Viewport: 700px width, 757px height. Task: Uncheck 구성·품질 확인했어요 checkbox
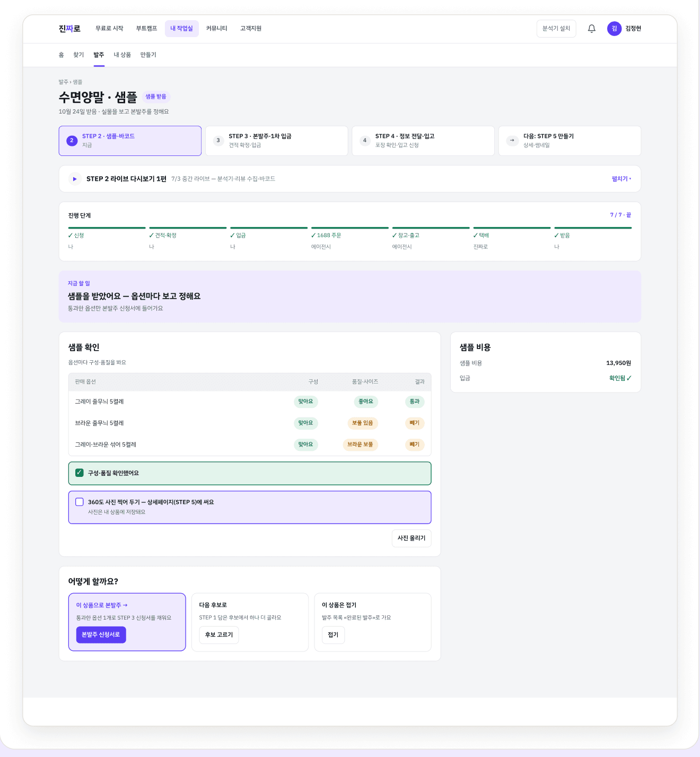[80, 473]
